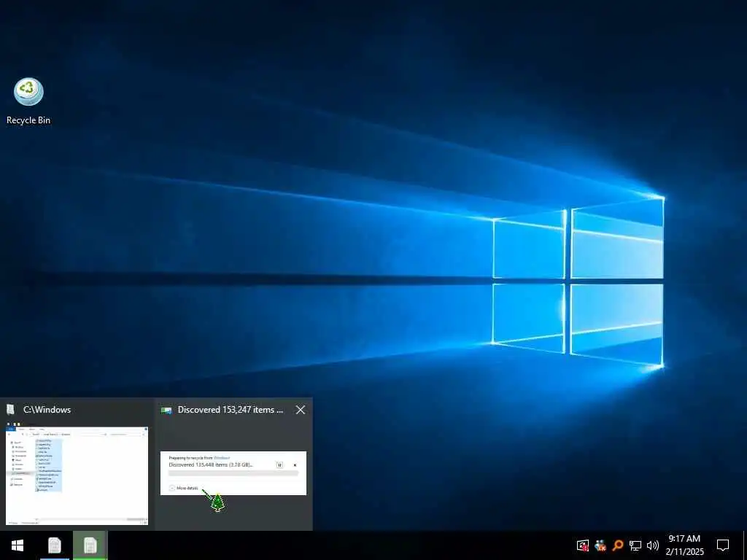This screenshot has width=747, height=560.
Task: Open the Action Center notifications icon
Action: [723, 545]
